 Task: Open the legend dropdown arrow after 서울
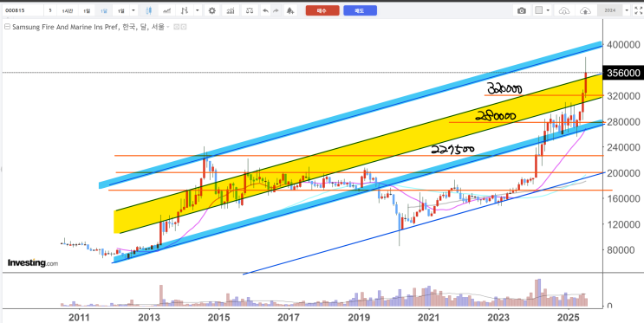point(168,28)
